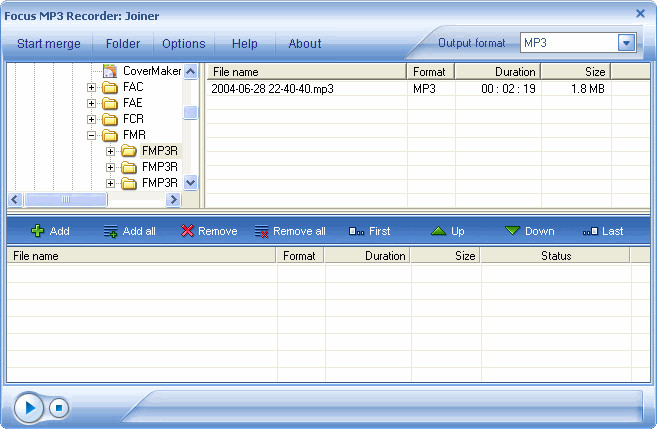Collapse the FMR folder node
The image size is (658, 429).
pos(91,135)
